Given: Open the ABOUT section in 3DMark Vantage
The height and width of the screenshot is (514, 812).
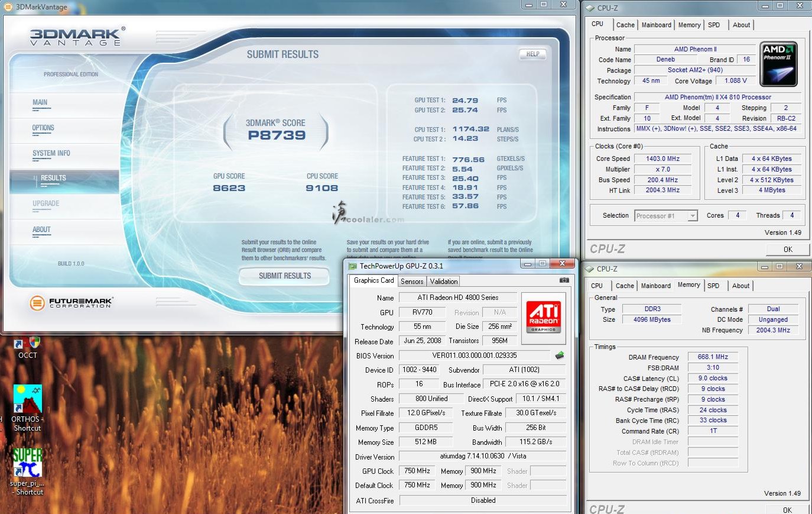Looking at the screenshot, I should [x=41, y=229].
